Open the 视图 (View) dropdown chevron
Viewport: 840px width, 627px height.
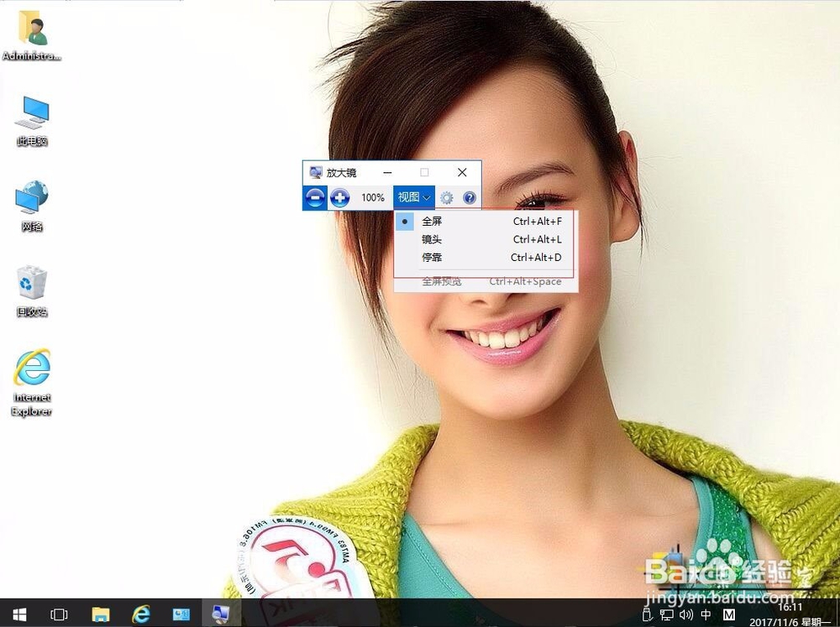tap(424, 198)
